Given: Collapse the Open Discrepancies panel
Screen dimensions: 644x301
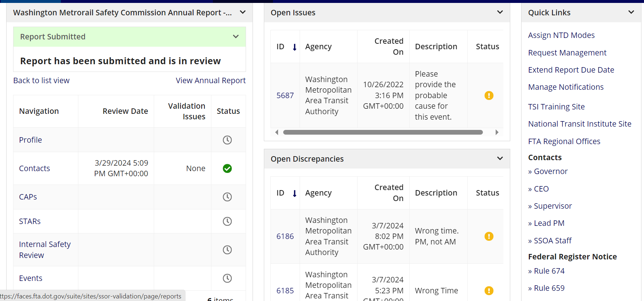Looking at the screenshot, I should pos(500,159).
